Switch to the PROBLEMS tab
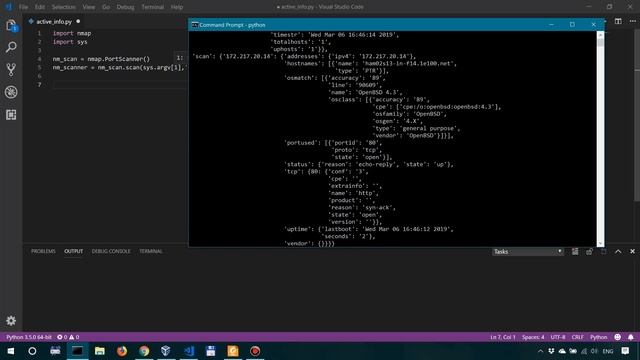This screenshot has height=360, width=640. pyautogui.click(x=43, y=251)
